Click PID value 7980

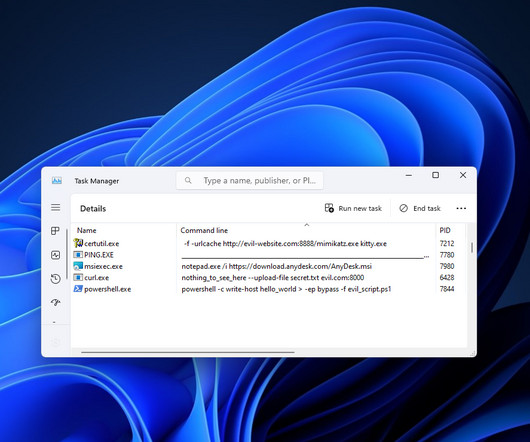tap(447, 266)
